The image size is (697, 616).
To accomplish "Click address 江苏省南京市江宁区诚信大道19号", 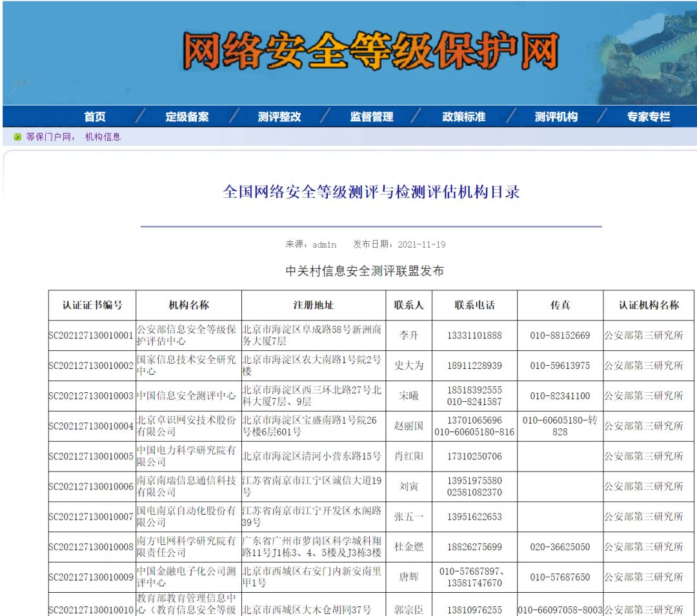I will click(x=312, y=486).
